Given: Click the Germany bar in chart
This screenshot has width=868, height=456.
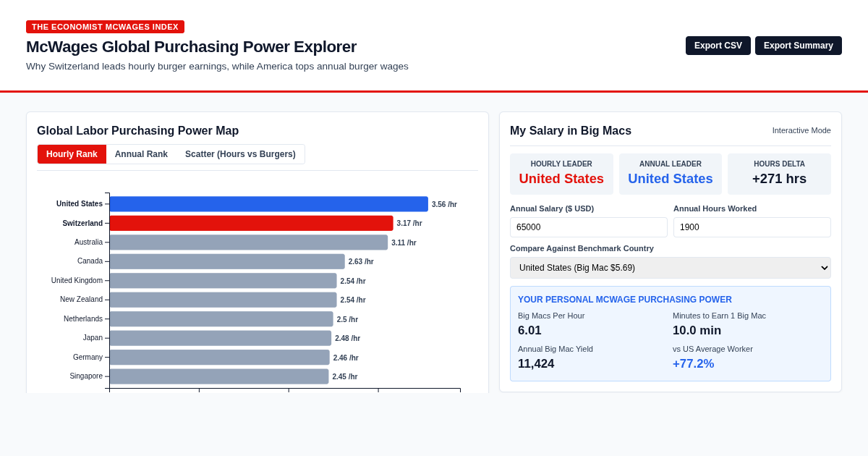Looking at the screenshot, I should [219, 358].
